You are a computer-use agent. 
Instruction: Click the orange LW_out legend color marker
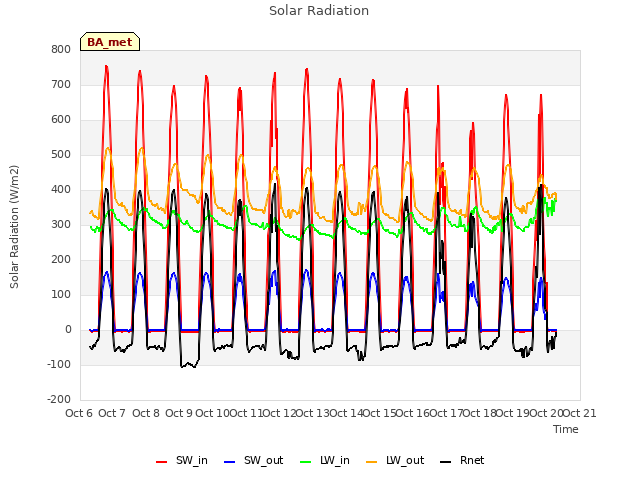(372, 462)
